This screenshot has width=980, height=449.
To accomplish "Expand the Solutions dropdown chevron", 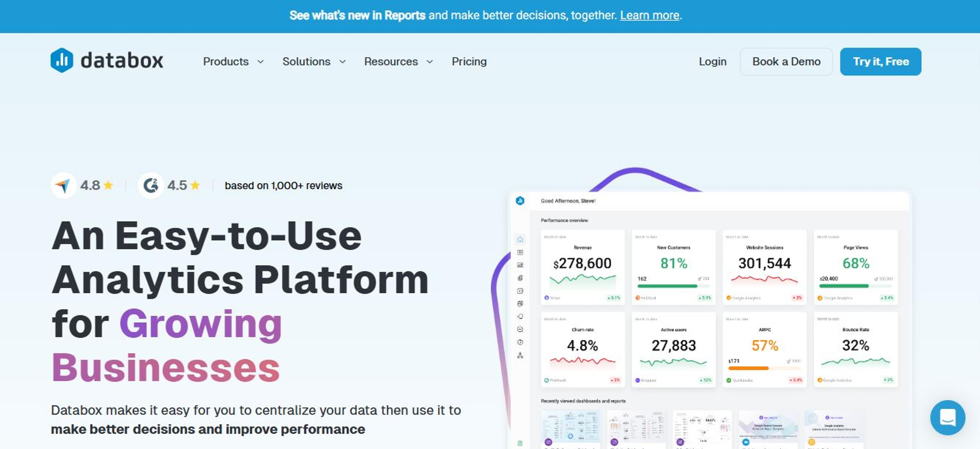I will coord(342,62).
